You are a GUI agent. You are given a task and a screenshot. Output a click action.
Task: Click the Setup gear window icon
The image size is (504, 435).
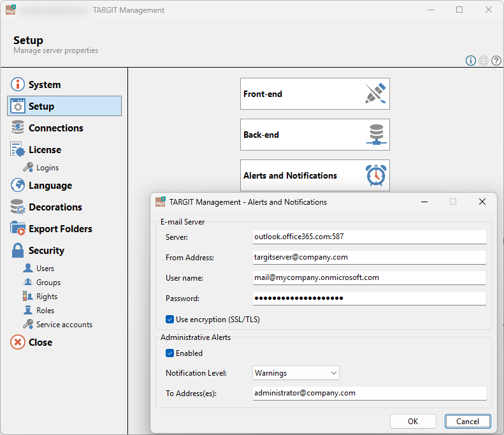pyautogui.click(x=18, y=106)
